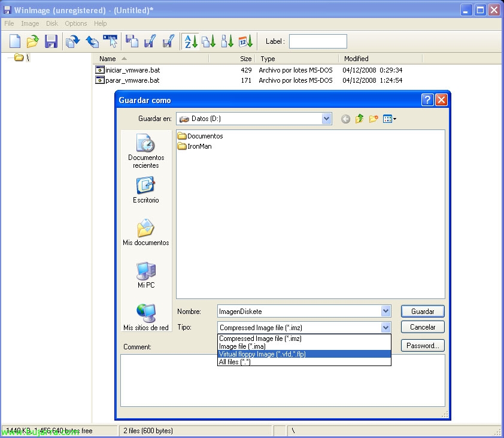Open the Options menu in WinImage

click(75, 23)
